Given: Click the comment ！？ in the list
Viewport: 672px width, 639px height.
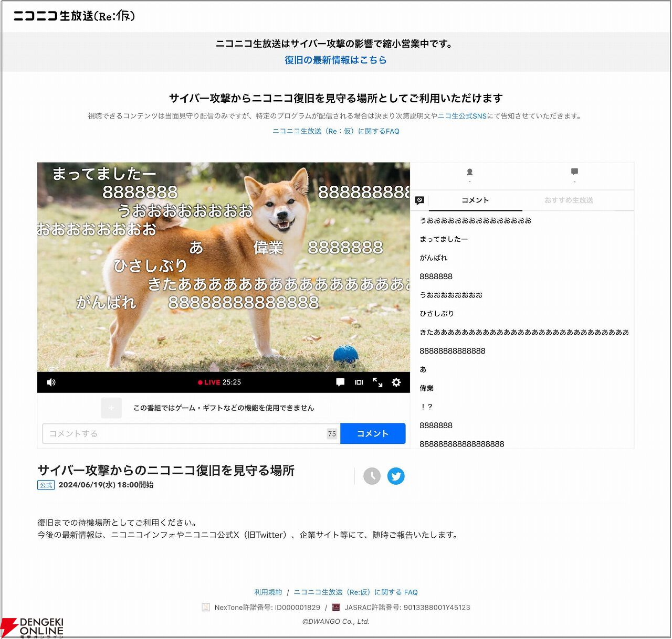Looking at the screenshot, I should click(x=426, y=407).
